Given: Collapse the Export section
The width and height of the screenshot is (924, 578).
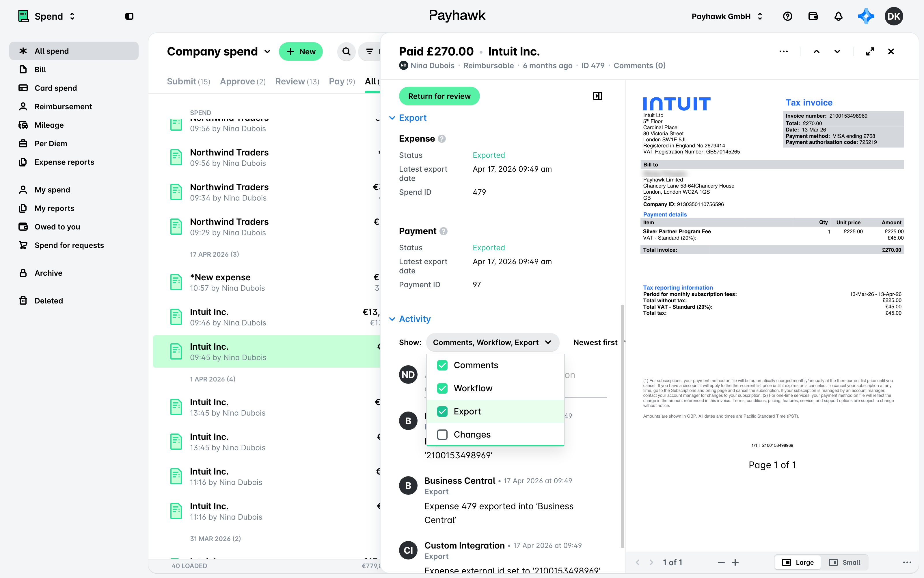Looking at the screenshot, I should [408, 118].
